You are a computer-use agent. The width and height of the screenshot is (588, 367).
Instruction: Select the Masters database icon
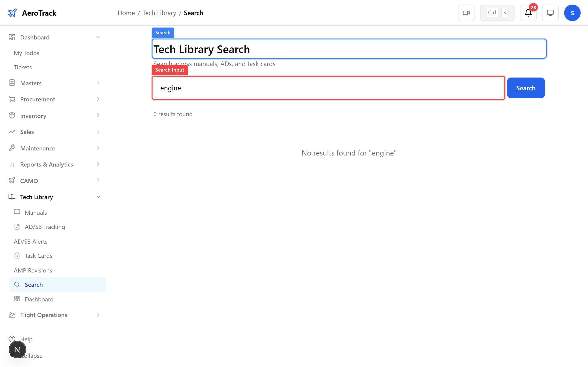tap(12, 83)
